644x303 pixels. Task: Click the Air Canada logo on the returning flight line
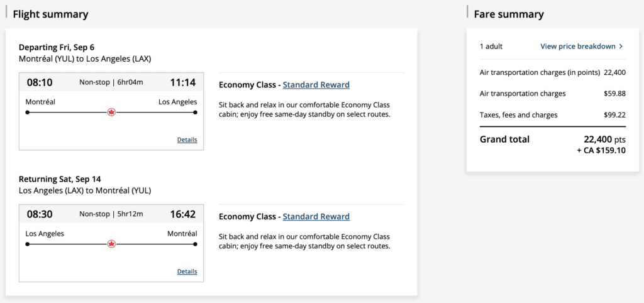tap(112, 244)
